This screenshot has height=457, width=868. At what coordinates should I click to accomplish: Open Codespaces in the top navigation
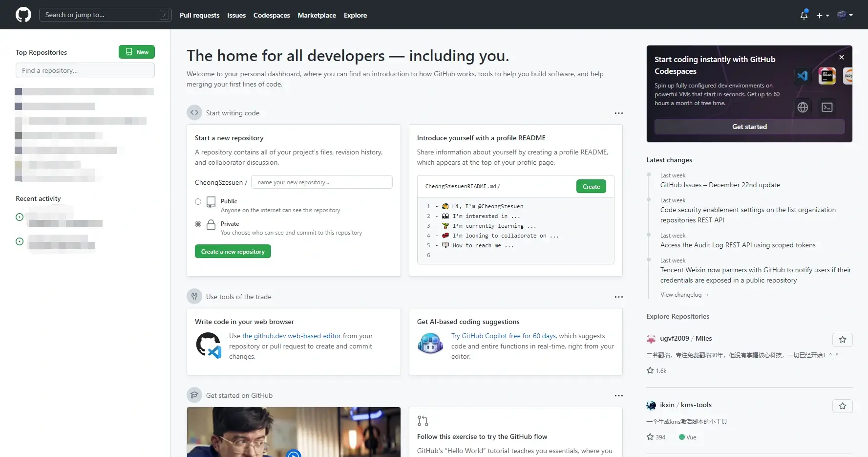[x=272, y=15]
